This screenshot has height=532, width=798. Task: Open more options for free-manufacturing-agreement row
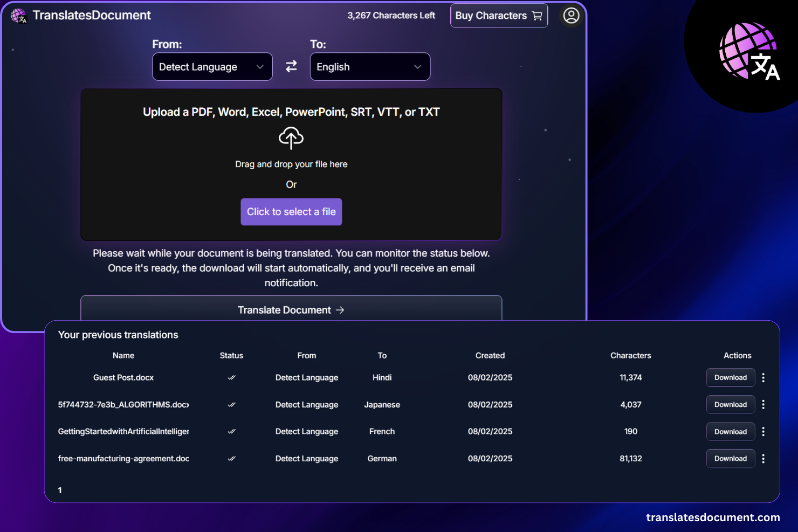coord(763,459)
